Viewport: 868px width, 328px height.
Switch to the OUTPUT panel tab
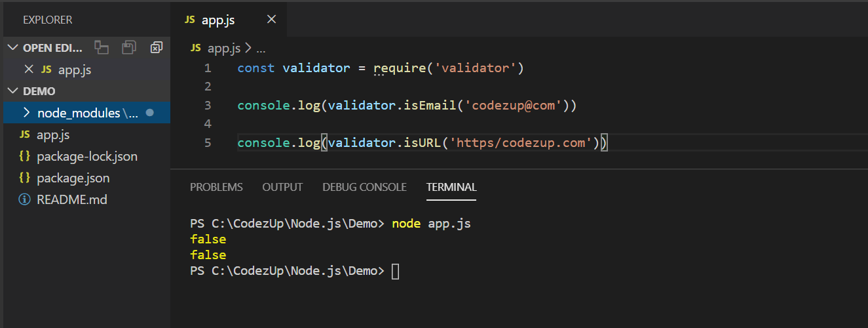tap(282, 187)
